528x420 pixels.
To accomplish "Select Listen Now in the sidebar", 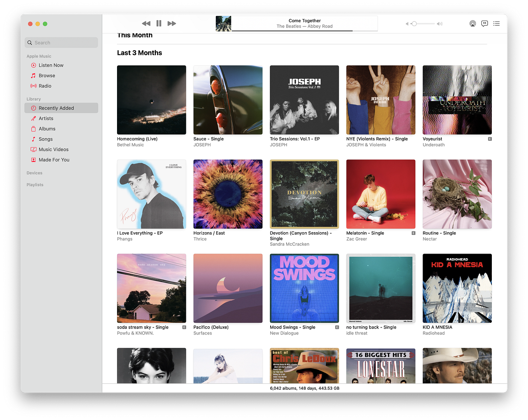I will coord(51,65).
